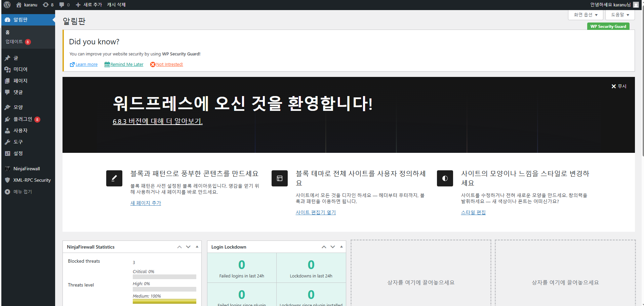This screenshot has height=306, width=644.
Task: Click the Did you know? heading
Action: coord(94,42)
